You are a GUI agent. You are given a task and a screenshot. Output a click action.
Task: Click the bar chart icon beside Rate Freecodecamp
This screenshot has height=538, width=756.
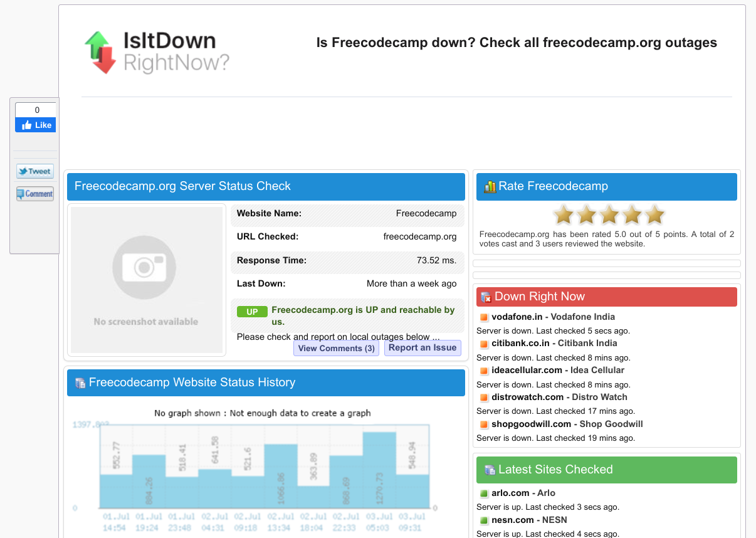point(490,186)
